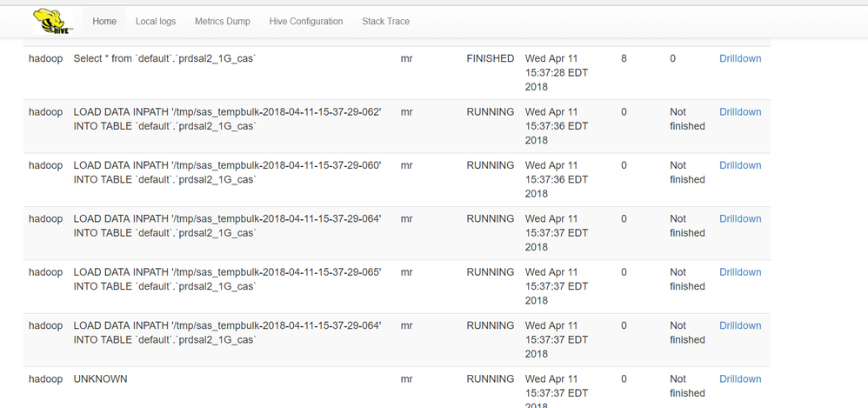Click the LOAD DATA query ending in 065
This screenshot has height=408, width=868.
point(227,279)
